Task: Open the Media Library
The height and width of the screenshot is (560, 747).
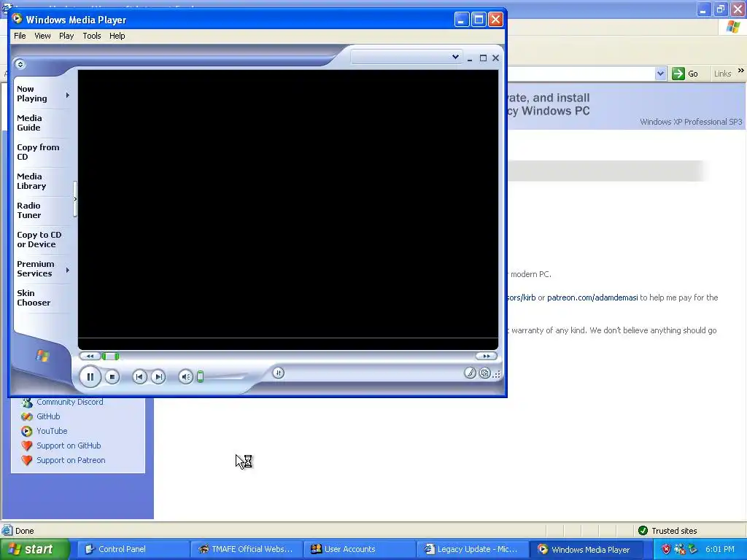Action: tap(31, 181)
